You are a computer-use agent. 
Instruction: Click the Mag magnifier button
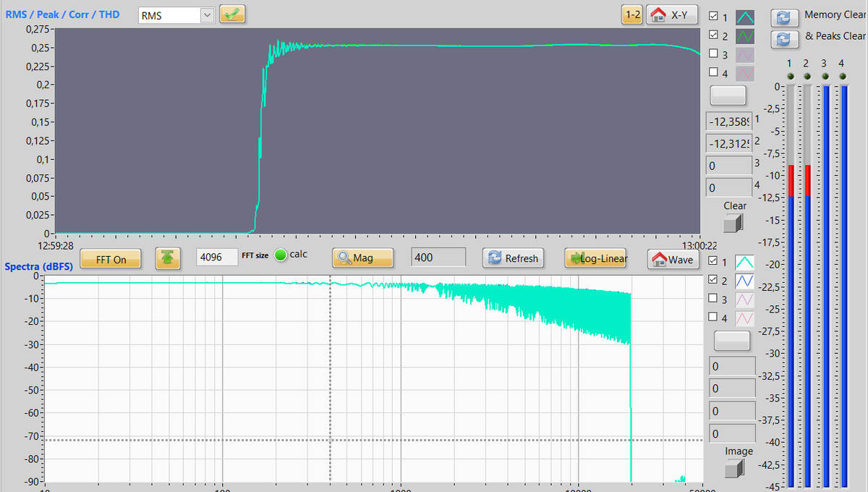(363, 258)
